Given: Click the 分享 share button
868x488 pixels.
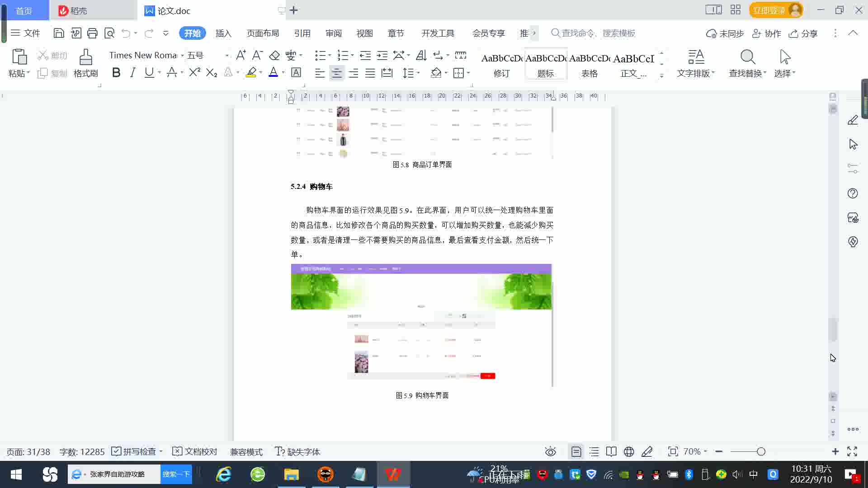Looking at the screenshot, I should click(x=803, y=33).
